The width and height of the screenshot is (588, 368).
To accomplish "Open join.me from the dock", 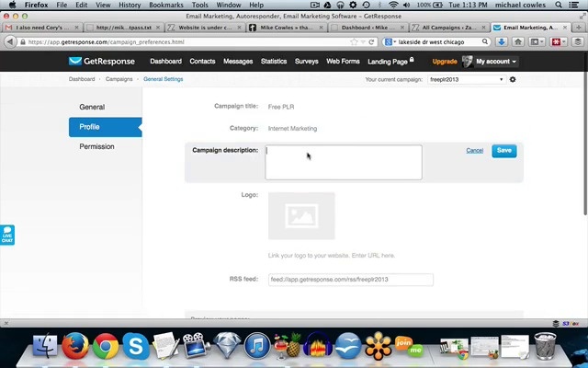I will point(408,346).
